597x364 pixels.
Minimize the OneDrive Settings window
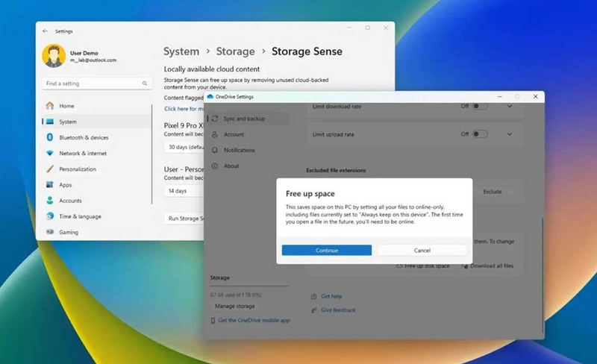(499, 97)
